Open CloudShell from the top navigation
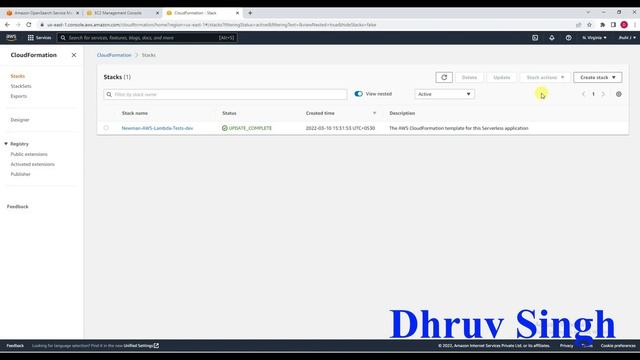The image size is (640, 360). 535,38
